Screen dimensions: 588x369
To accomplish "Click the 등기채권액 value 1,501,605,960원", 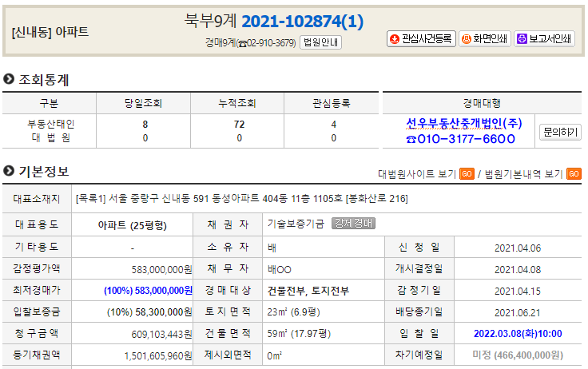I will coord(158,356).
